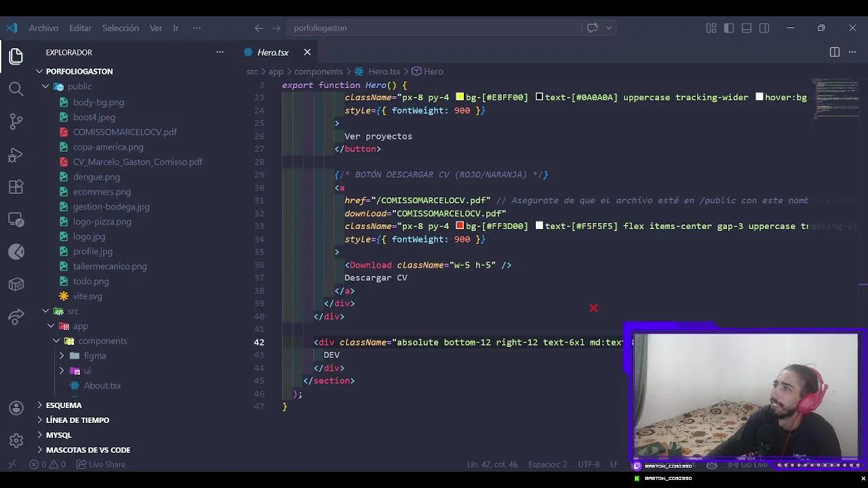Open the file COMISSOMARCELOCV.pdf
Screen dimensions: 868x488
coord(125,132)
